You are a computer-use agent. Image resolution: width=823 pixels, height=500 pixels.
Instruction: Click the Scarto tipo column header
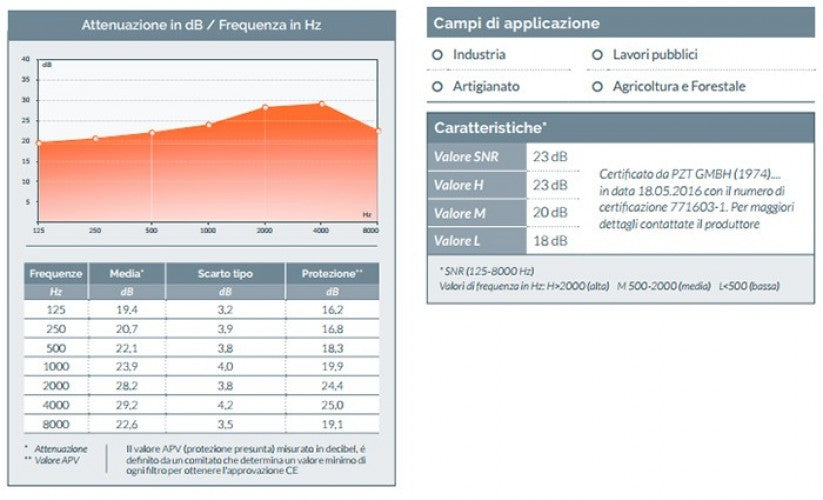[x=225, y=273]
